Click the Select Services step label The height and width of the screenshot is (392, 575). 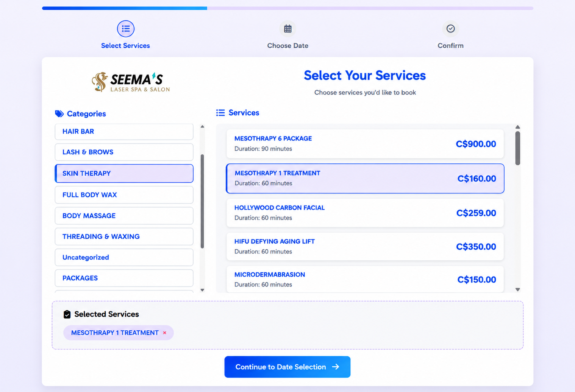click(x=125, y=46)
